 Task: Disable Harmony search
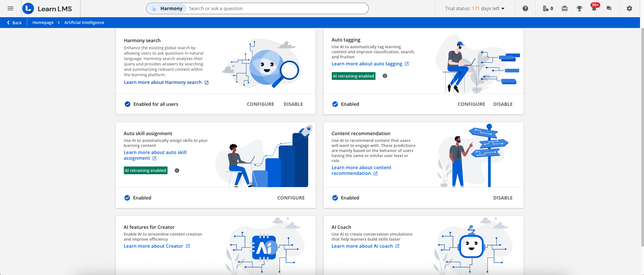click(293, 104)
